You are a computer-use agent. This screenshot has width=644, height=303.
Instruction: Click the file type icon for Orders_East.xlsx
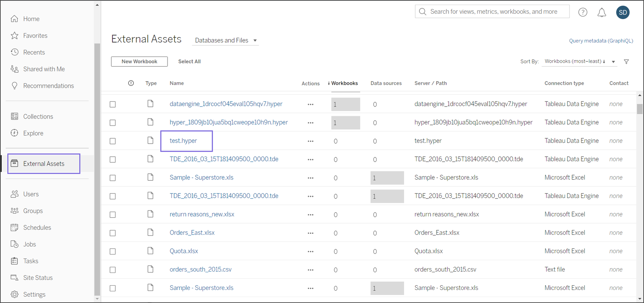click(x=150, y=232)
